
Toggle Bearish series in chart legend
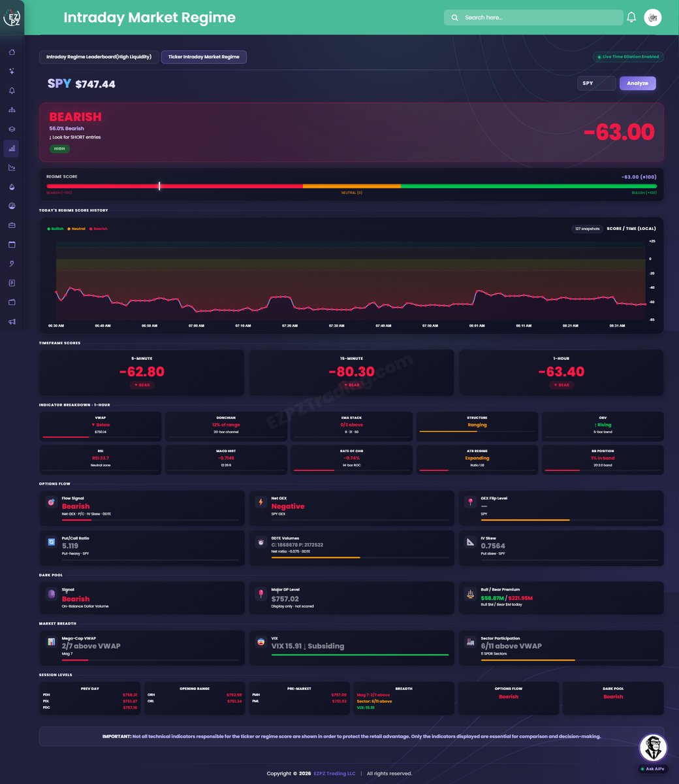pyautogui.click(x=98, y=229)
